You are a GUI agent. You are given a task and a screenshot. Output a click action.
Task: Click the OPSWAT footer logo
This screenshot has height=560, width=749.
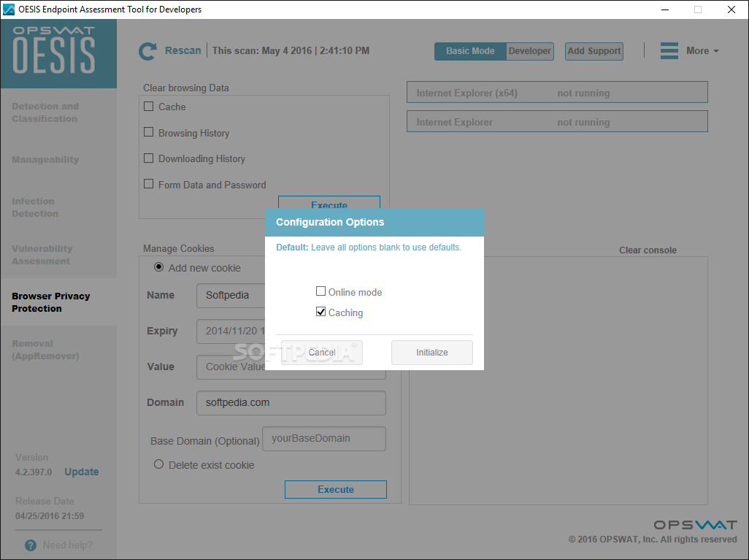[x=695, y=525]
